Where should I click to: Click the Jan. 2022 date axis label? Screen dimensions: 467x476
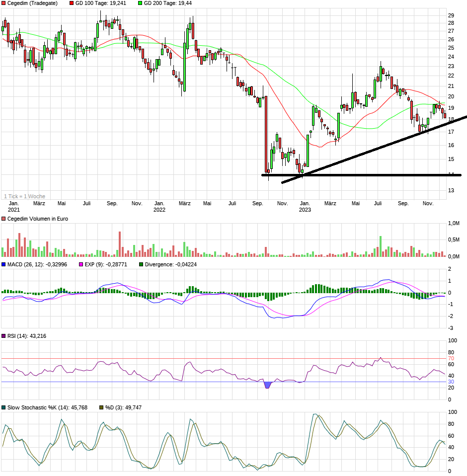159,206
